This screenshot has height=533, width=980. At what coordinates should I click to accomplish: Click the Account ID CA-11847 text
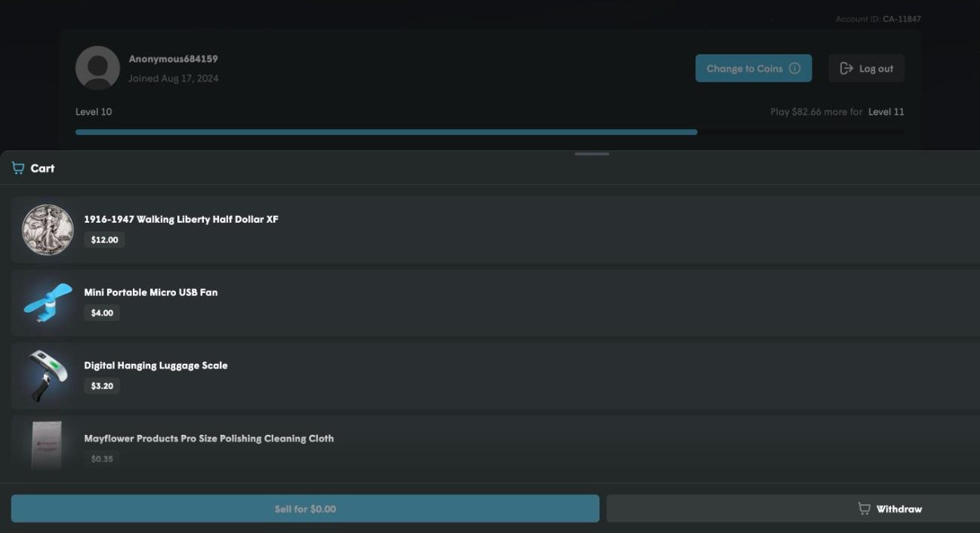(878, 19)
